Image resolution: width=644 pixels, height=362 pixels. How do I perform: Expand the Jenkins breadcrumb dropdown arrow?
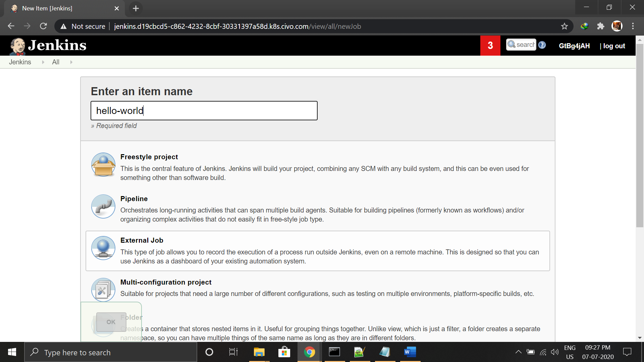pos(43,62)
